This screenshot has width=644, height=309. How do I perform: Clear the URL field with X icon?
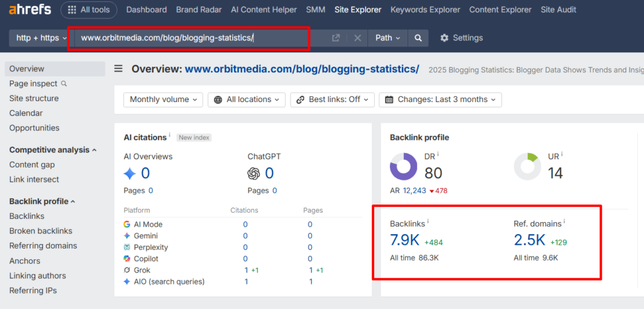tap(358, 38)
